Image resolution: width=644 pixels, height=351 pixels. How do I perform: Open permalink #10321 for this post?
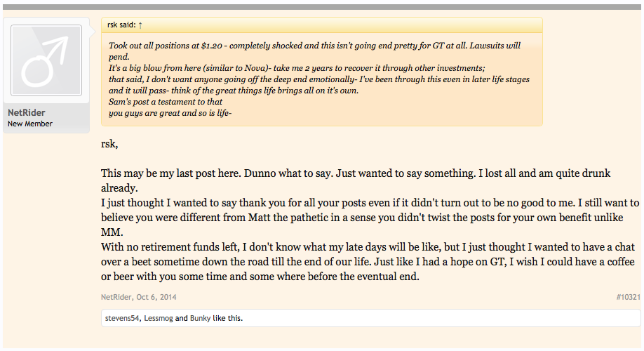pyautogui.click(x=628, y=297)
